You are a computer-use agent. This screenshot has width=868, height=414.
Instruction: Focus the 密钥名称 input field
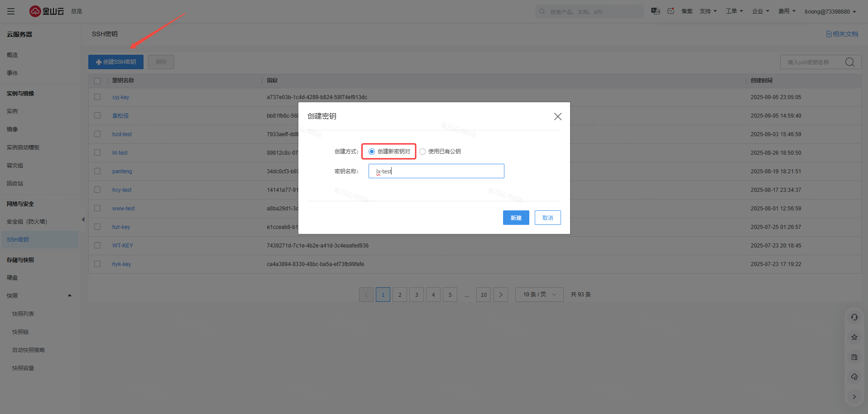click(436, 171)
